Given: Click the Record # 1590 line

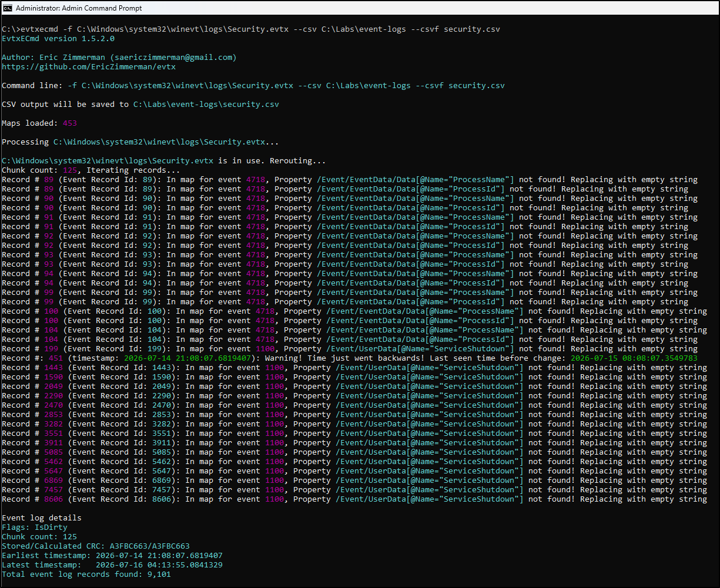Looking at the screenshot, I should 354,377.
